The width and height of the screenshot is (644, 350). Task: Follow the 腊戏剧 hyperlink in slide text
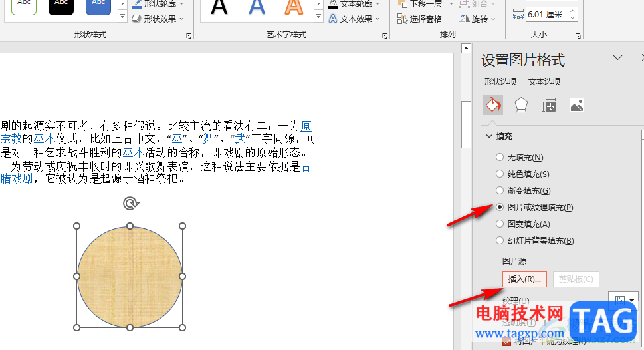[17, 178]
